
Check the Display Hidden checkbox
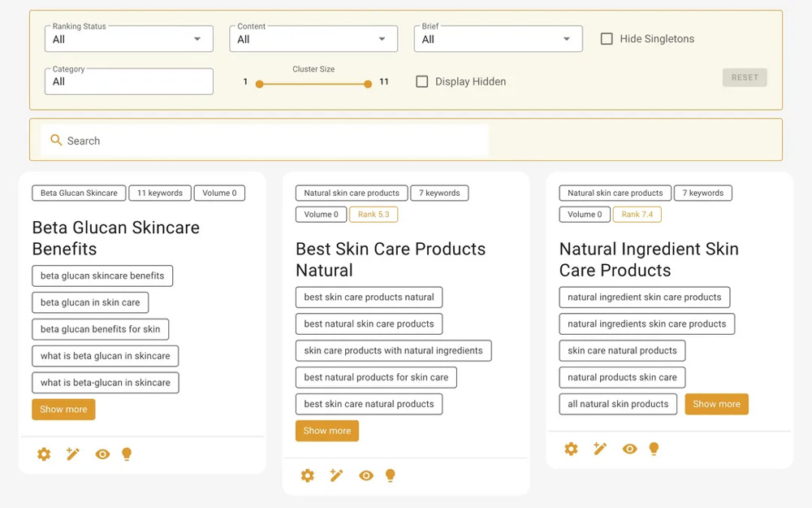point(422,81)
